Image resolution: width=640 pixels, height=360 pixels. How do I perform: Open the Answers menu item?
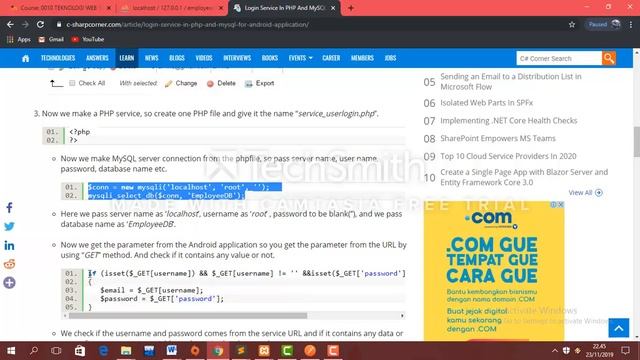pyautogui.click(x=97, y=58)
